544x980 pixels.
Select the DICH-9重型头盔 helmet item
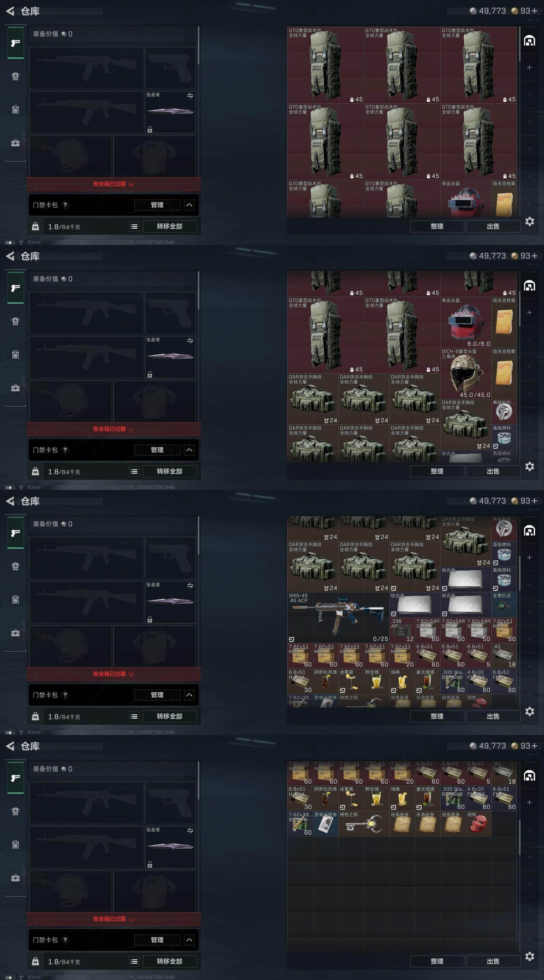pyautogui.click(x=466, y=374)
